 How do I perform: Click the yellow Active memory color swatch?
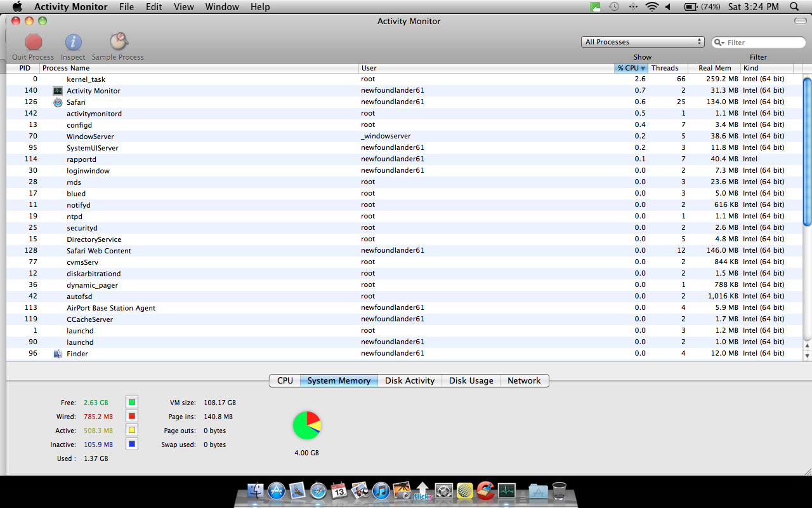(131, 430)
